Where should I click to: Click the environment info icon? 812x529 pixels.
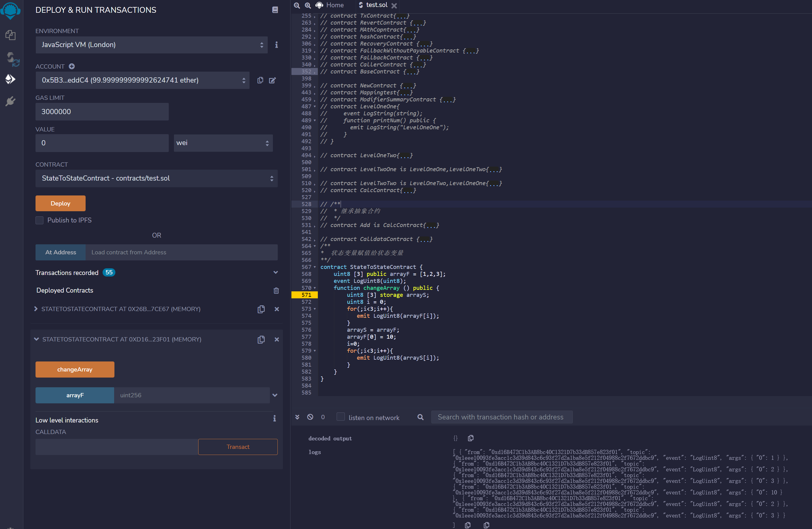(276, 45)
